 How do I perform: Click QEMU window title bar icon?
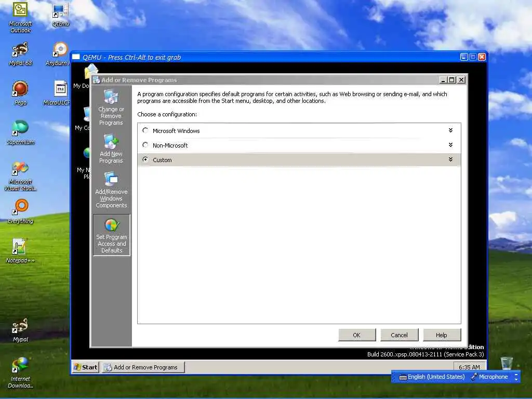click(76, 57)
